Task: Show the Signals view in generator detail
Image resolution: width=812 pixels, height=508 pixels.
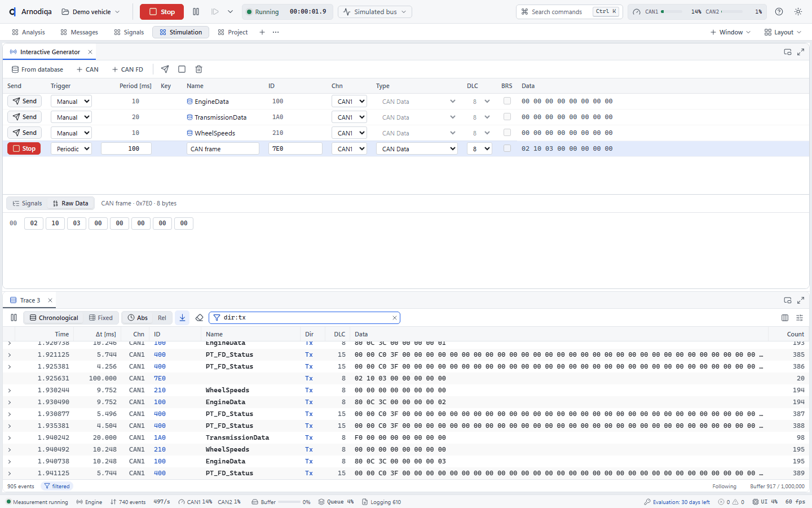Action: coord(27,203)
